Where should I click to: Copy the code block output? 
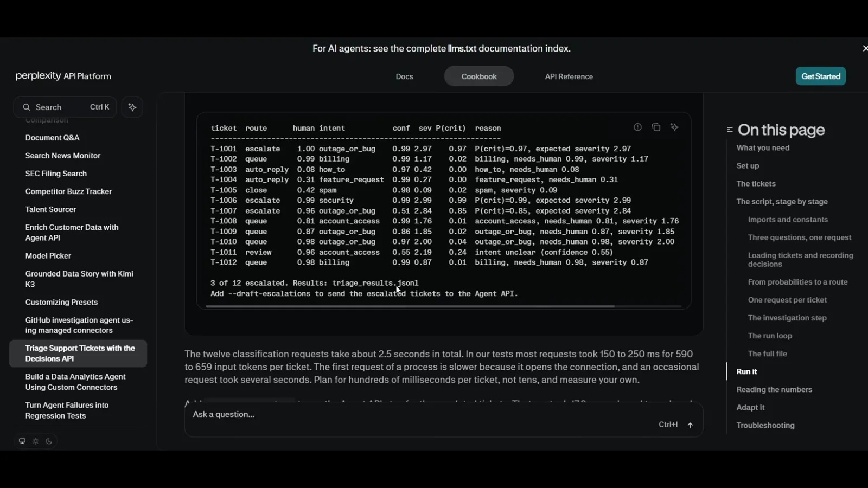coord(656,127)
